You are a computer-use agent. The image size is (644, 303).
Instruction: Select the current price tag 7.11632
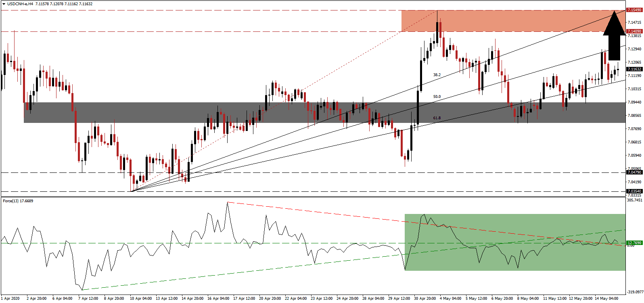[x=634, y=69]
